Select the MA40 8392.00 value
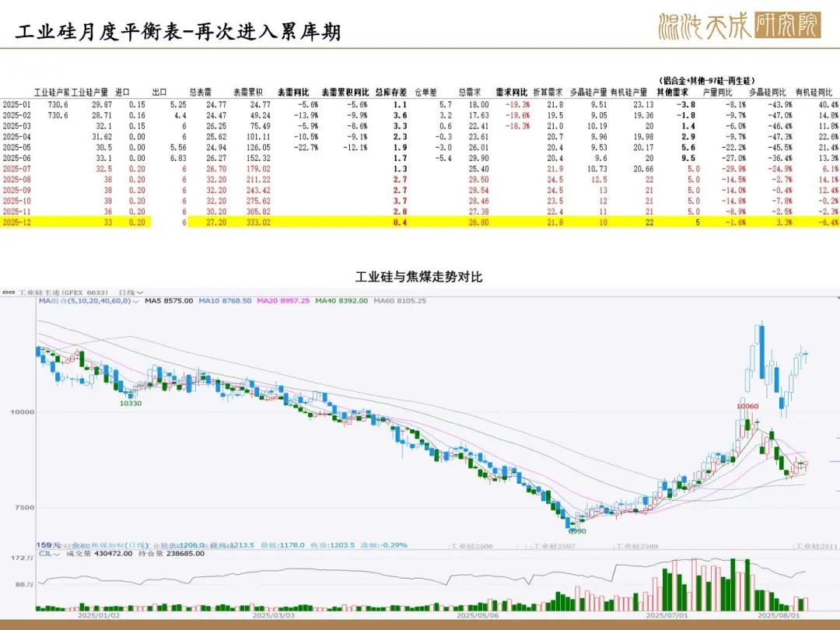Viewport: 840px width, 630px height. (x=341, y=301)
